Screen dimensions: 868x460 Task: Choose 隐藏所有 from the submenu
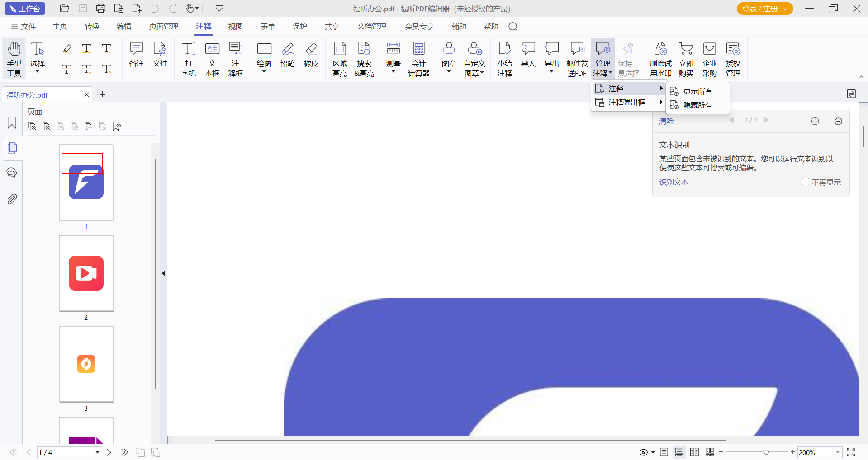click(697, 105)
